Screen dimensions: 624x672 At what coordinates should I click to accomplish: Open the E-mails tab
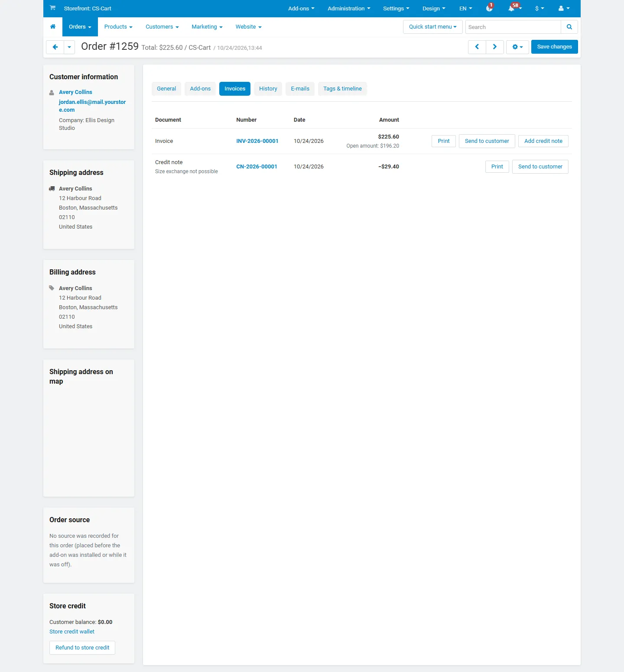pyautogui.click(x=300, y=89)
